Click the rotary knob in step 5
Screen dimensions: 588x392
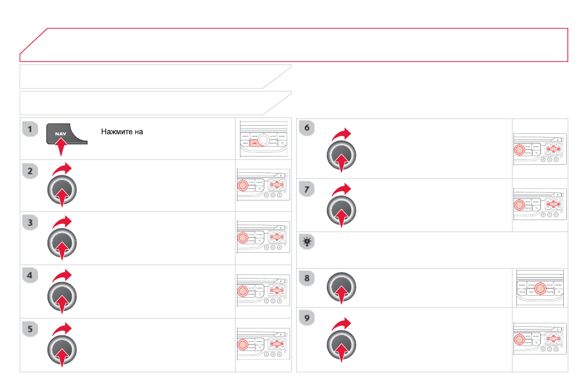[x=62, y=351]
